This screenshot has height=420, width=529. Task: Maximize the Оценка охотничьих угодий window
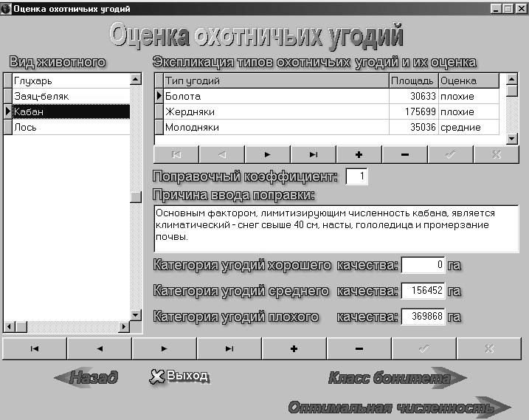point(508,8)
